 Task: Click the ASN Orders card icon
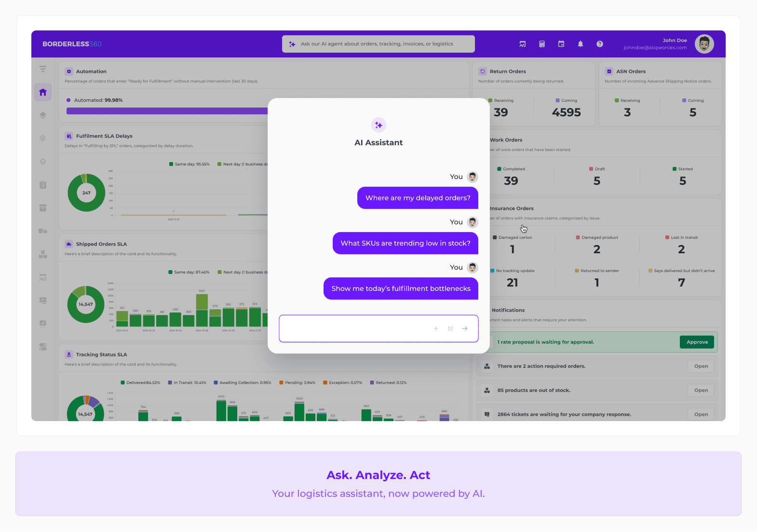609,71
